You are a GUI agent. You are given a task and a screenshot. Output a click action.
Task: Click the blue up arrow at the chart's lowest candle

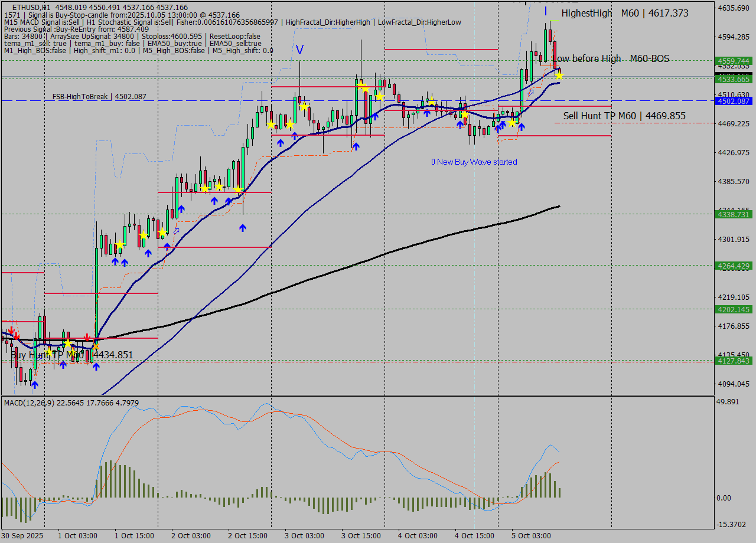(34, 384)
